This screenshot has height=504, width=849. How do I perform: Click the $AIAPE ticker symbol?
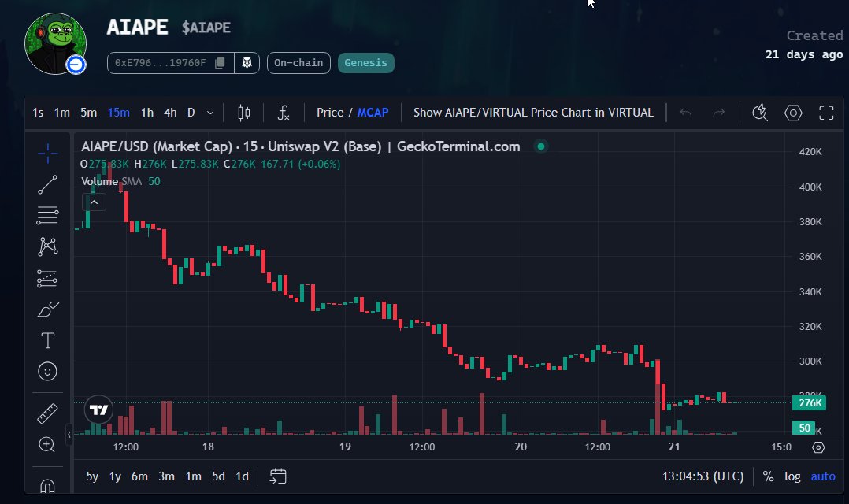(206, 28)
